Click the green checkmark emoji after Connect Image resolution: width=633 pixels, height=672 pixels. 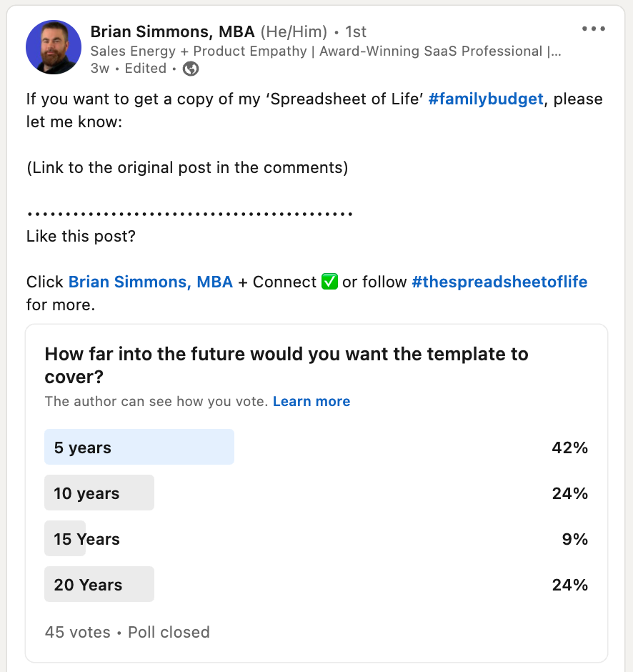click(x=329, y=282)
